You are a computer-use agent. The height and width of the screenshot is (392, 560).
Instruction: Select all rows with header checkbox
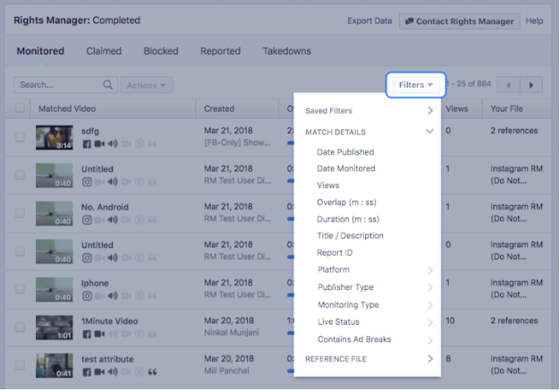tap(21, 108)
